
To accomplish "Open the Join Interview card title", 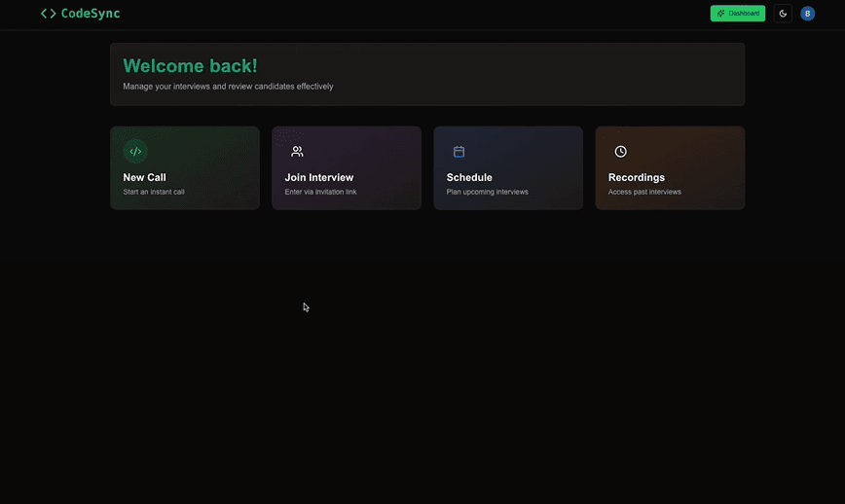I will coord(318,178).
